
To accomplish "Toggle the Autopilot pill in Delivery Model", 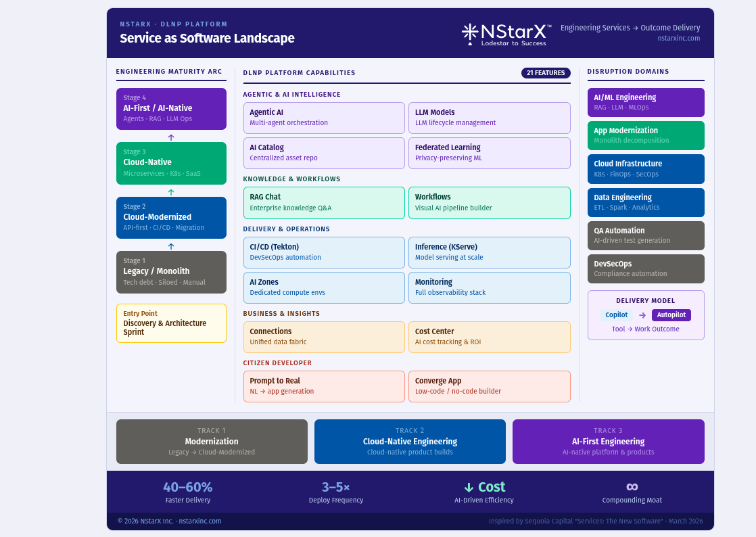I will 671,314.
